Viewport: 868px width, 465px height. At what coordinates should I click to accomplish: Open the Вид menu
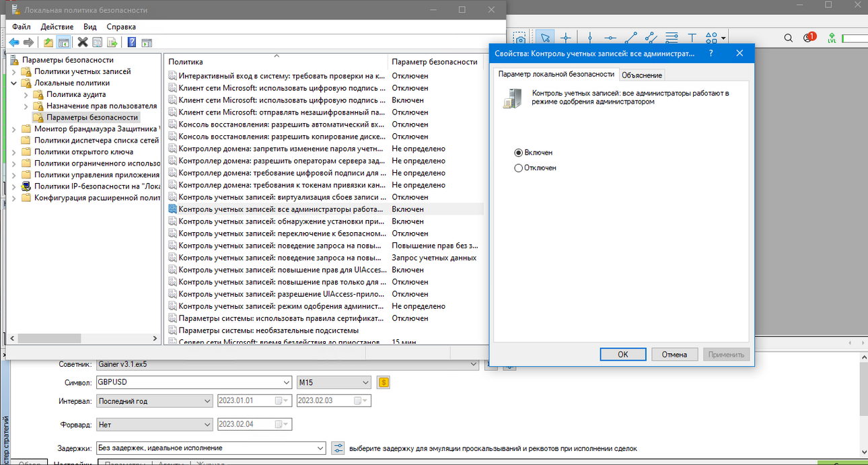tap(90, 26)
